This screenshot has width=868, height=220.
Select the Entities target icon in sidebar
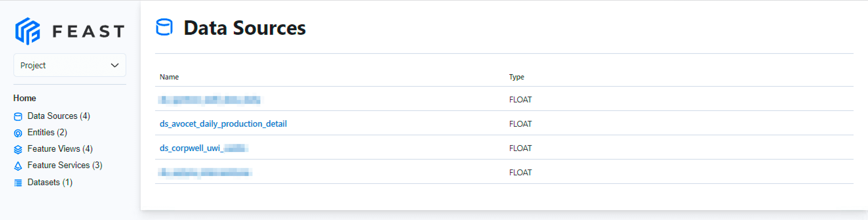tap(18, 133)
